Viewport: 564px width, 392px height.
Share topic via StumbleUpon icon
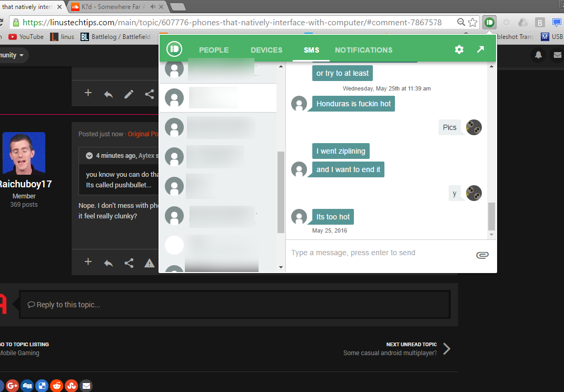(x=72, y=386)
